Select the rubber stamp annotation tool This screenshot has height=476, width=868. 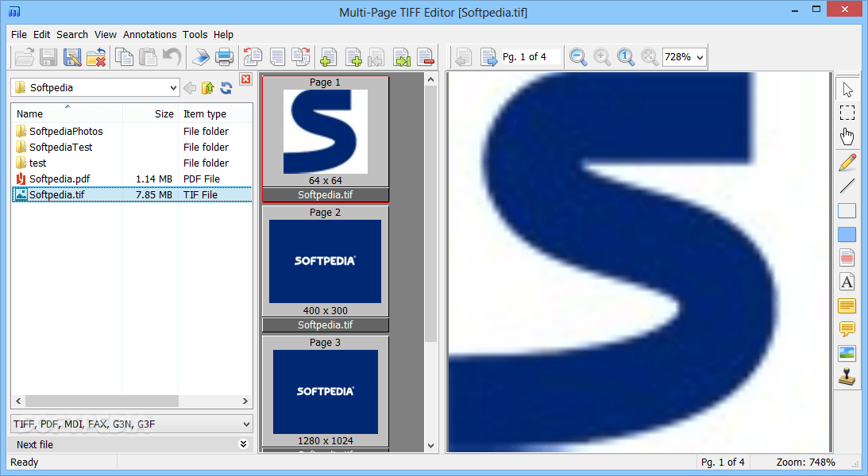(847, 377)
